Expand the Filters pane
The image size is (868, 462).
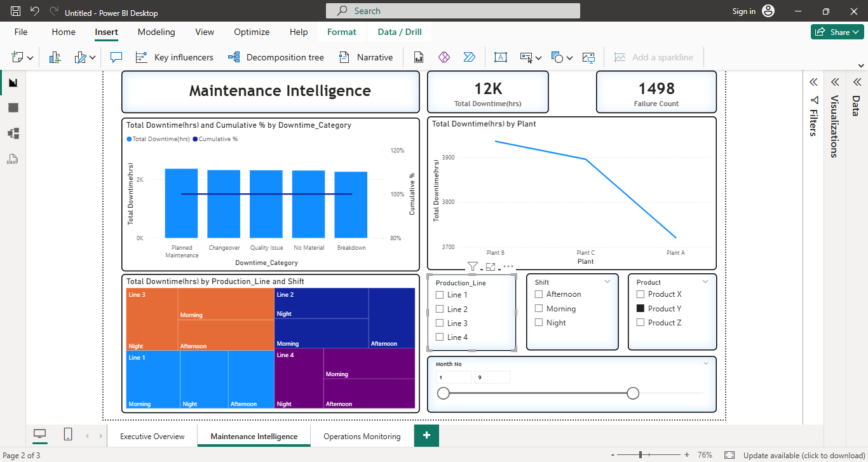pos(813,83)
